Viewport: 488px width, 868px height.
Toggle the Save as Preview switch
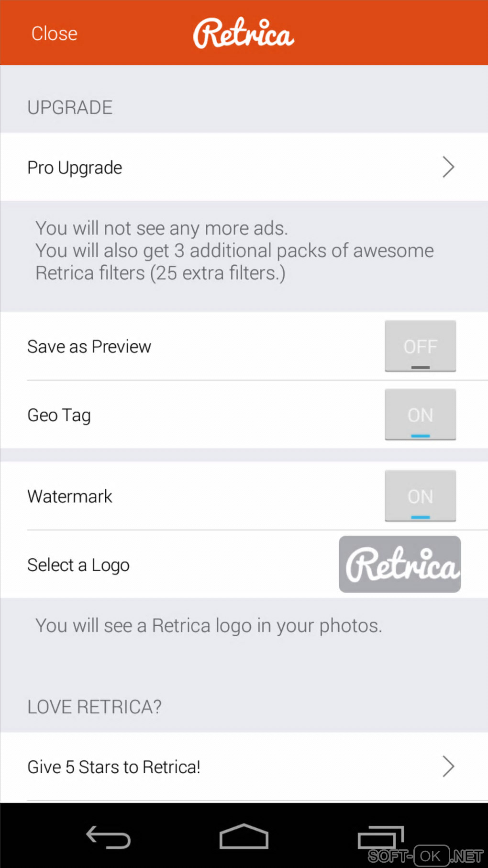(x=420, y=346)
